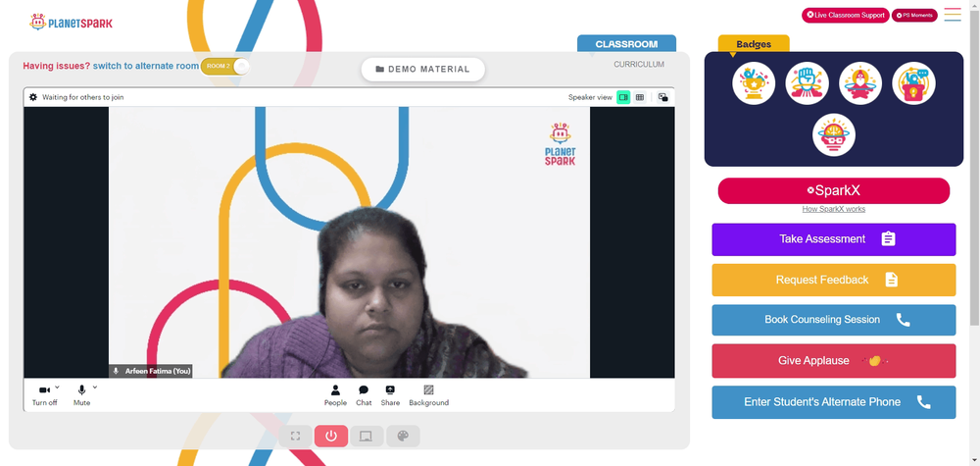This screenshot has width=980, height=466.
Task: Click Give Applause button
Action: [x=834, y=361]
